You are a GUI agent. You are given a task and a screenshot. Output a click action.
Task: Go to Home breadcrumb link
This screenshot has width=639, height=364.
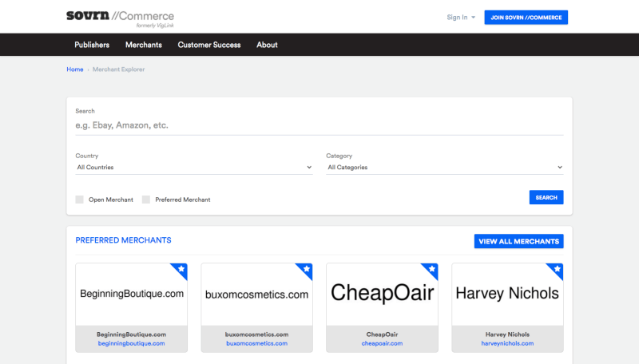point(75,69)
